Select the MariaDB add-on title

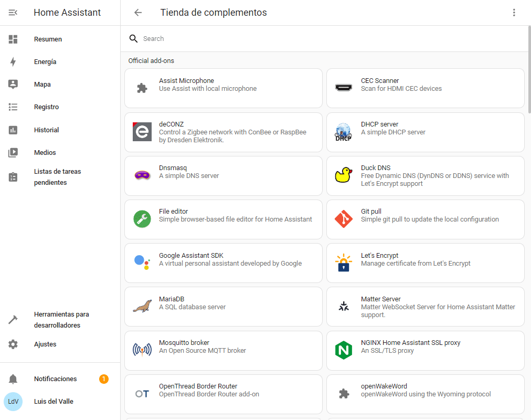[x=172, y=299]
